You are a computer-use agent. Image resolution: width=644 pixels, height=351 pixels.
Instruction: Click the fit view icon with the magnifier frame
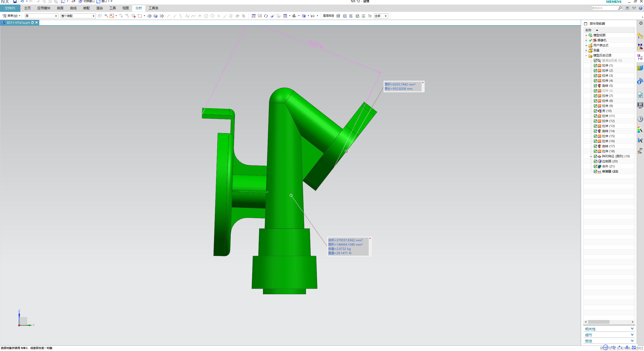tap(254, 16)
